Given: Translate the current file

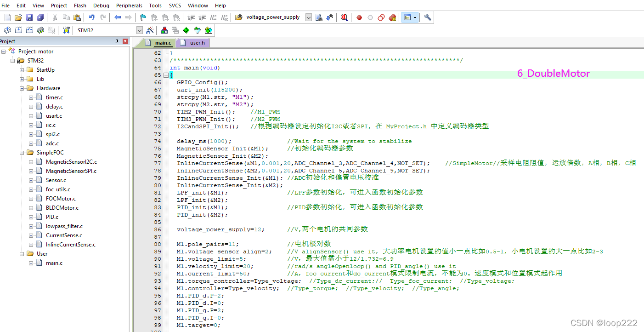Looking at the screenshot, I should point(8,30).
